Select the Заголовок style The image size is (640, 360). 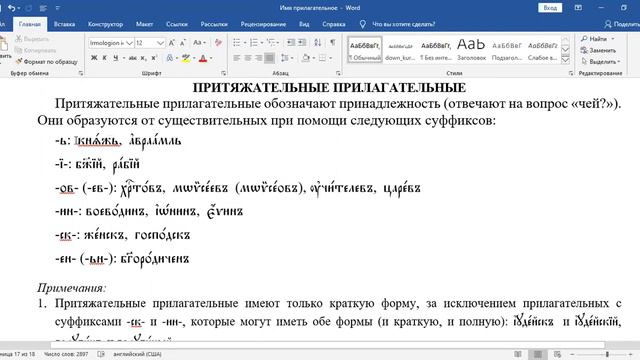(x=471, y=50)
